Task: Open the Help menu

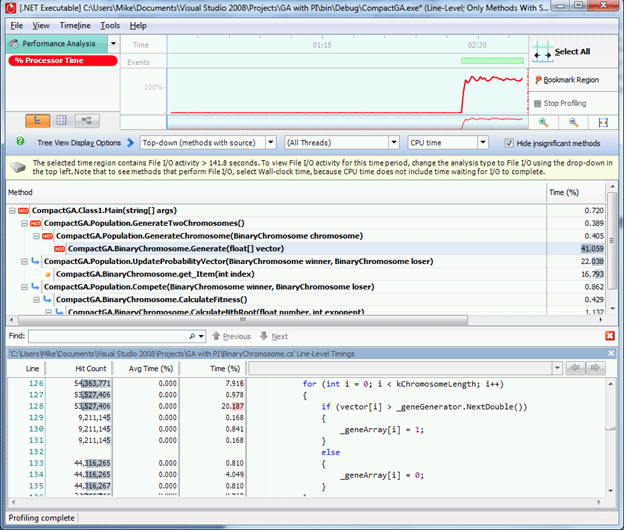Action: (138, 26)
